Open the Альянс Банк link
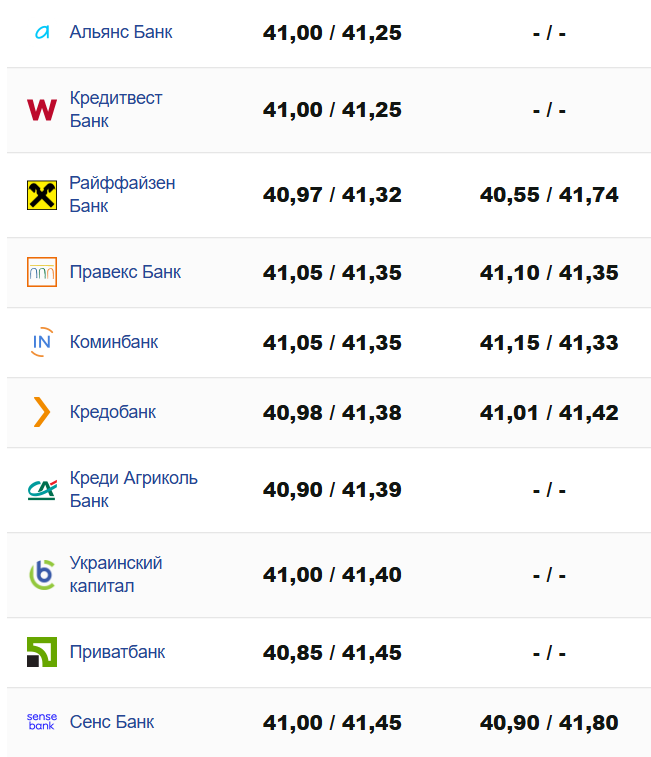651x757 pixels. pyautogui.click(x=121, y=32)
